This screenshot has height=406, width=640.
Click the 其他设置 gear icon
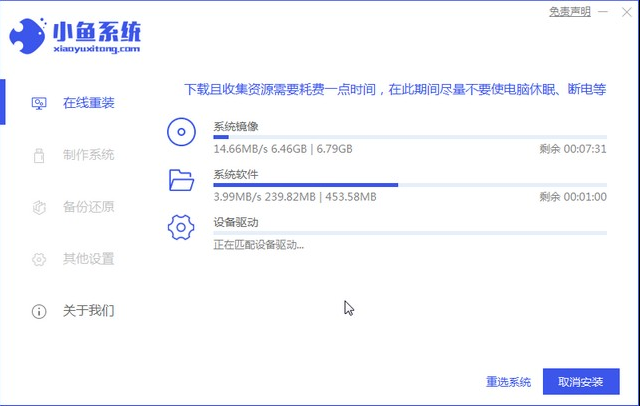click(39, 259)
